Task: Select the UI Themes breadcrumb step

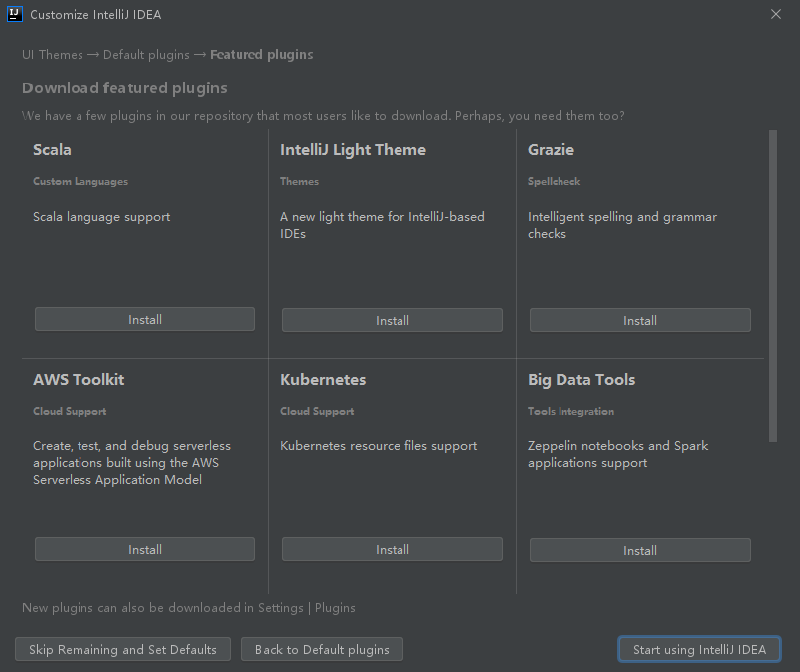Action: [x=52, y=55]
